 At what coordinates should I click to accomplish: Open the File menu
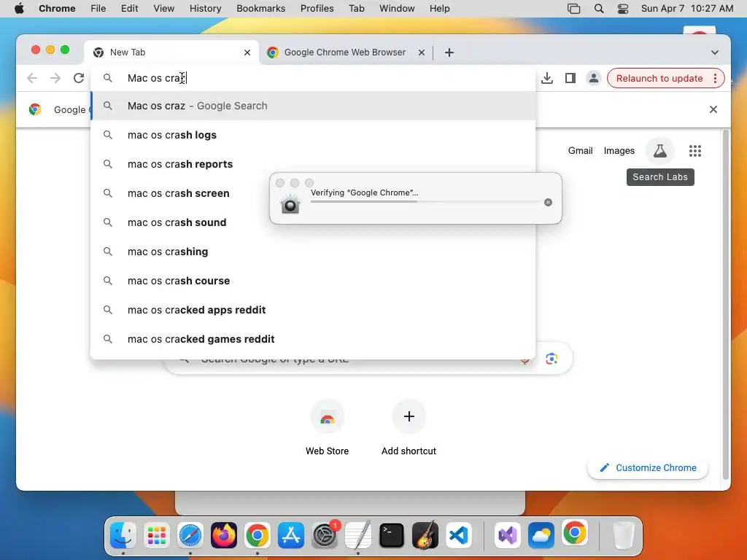[x=98, y=9]
